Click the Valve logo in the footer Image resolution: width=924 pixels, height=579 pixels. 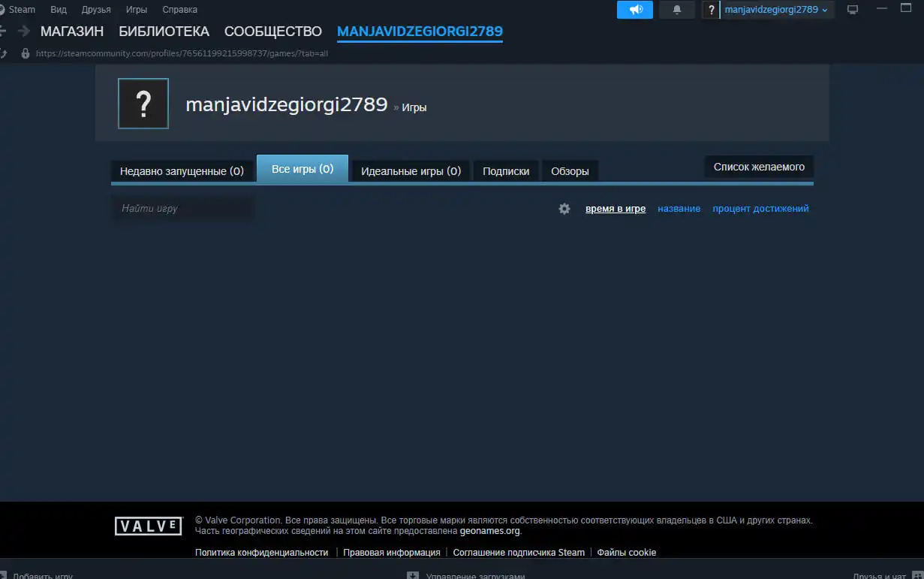click(x=149, y=526)
